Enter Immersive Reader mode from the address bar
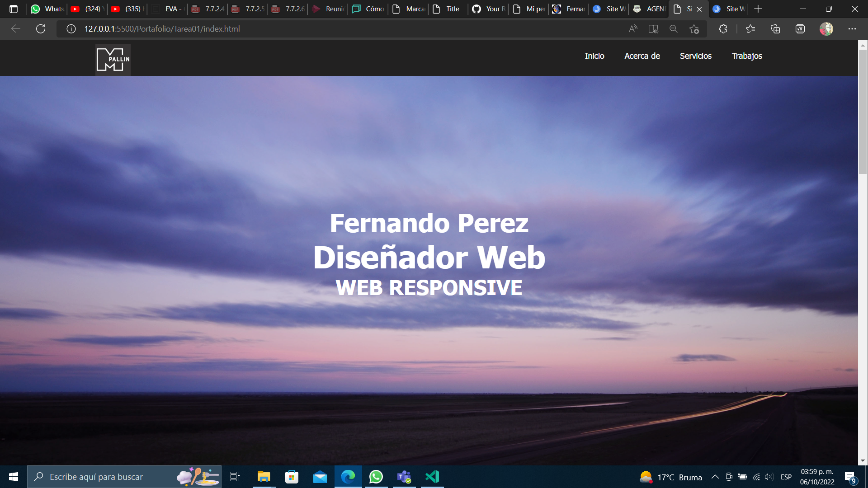 tap(653, 28)
